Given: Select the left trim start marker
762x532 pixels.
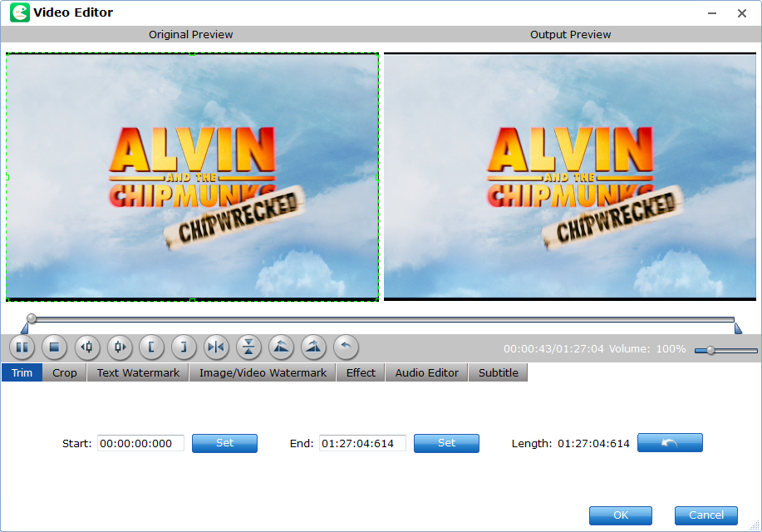Looking at the screenshot, I should (x=24, y=328).
